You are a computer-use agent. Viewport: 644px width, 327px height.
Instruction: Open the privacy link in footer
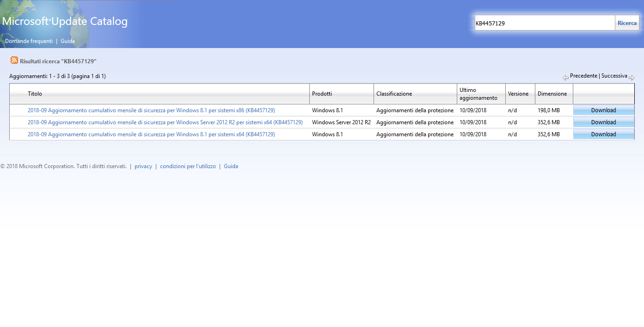[x=143, y=166]
